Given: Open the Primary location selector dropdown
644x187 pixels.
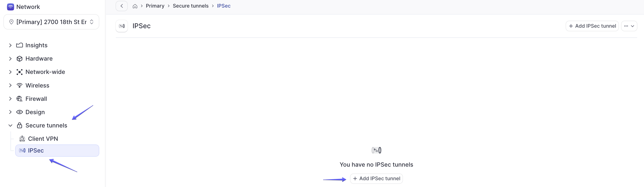Looking at the screenshot, I should pos(51,22).
